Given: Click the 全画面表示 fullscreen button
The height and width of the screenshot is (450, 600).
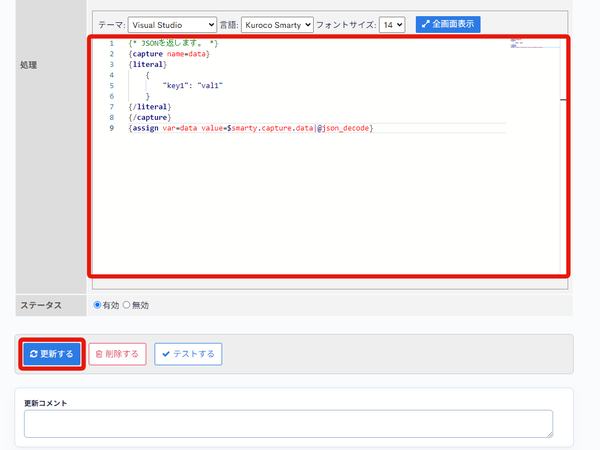Looking at the screenshot, I should [448, 24].
